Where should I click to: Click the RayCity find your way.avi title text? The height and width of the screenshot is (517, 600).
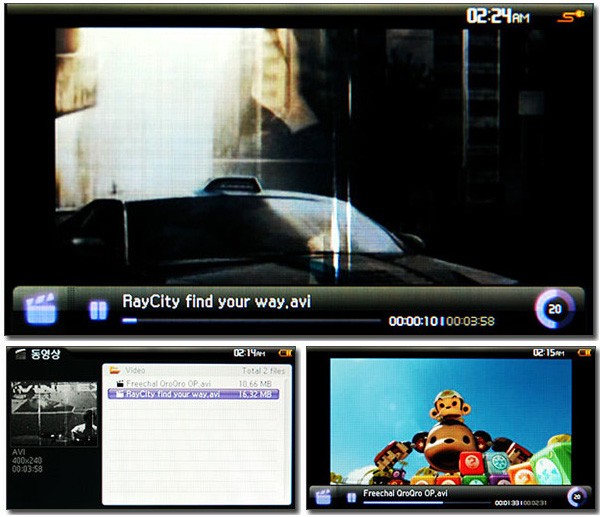click(216, 302)
